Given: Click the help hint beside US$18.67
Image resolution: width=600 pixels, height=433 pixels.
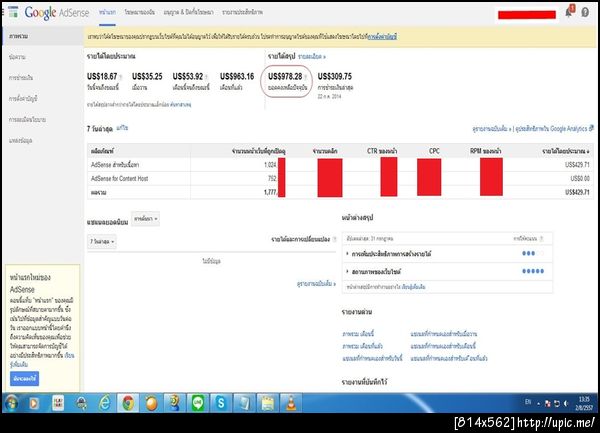Looking at the screenshot, I should (121, 78).
